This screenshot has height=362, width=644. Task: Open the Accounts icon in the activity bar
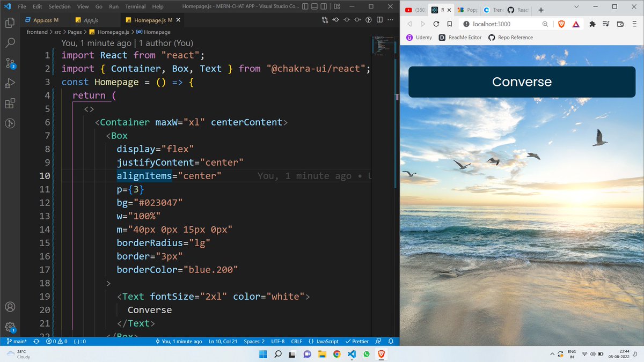(10, 307)
